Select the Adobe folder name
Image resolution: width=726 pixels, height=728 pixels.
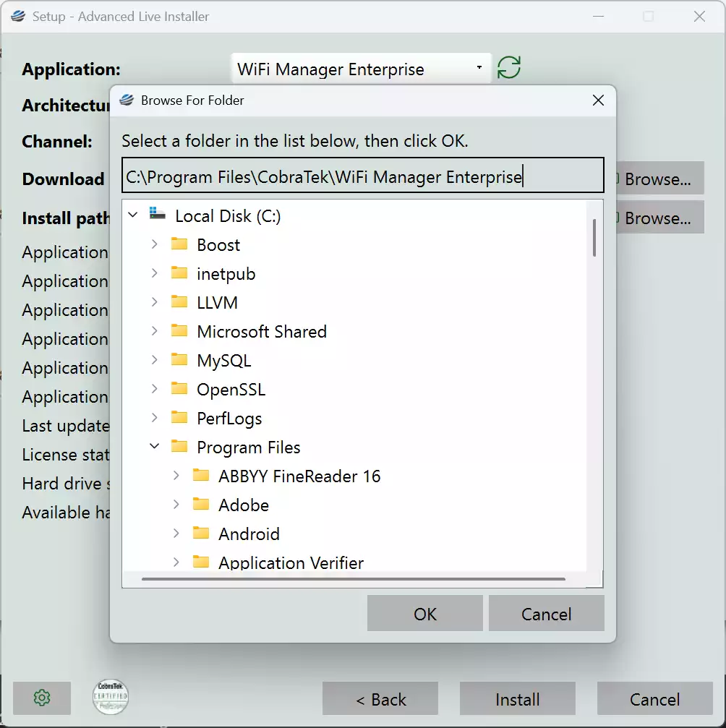244,505
